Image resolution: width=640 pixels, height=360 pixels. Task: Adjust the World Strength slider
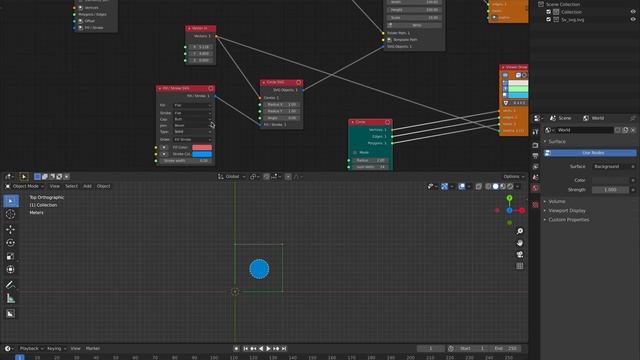610,190
